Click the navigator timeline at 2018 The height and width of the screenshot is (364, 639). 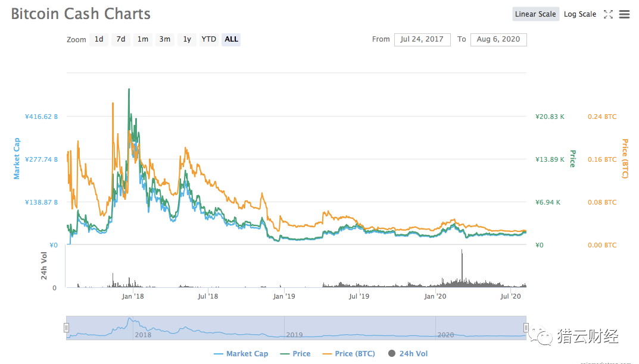tap(143, 335)
